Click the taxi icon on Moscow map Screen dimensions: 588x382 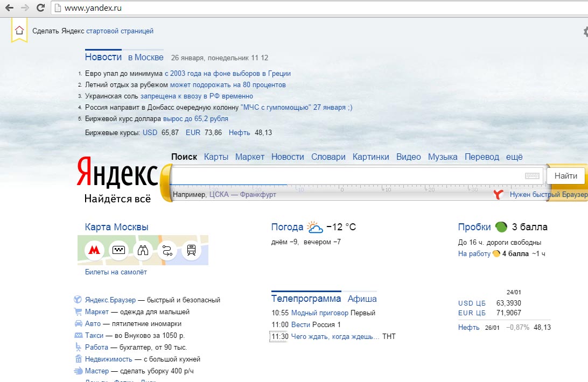point(119,250)
